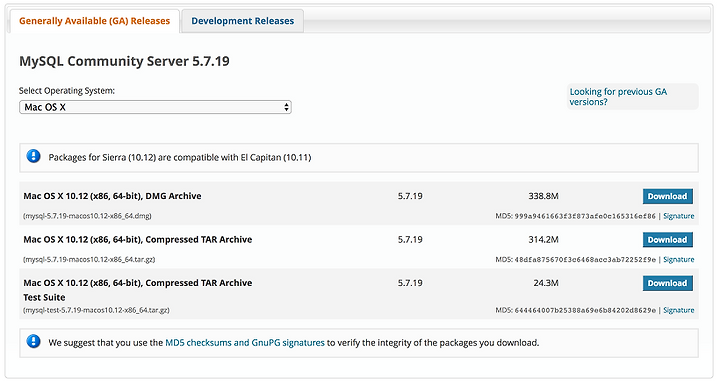Click the MySQL Community Server 5.7.19 heading

[124, 61]
